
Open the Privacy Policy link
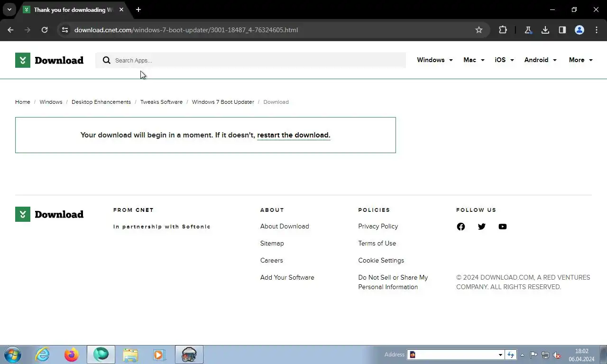[378, 226]
